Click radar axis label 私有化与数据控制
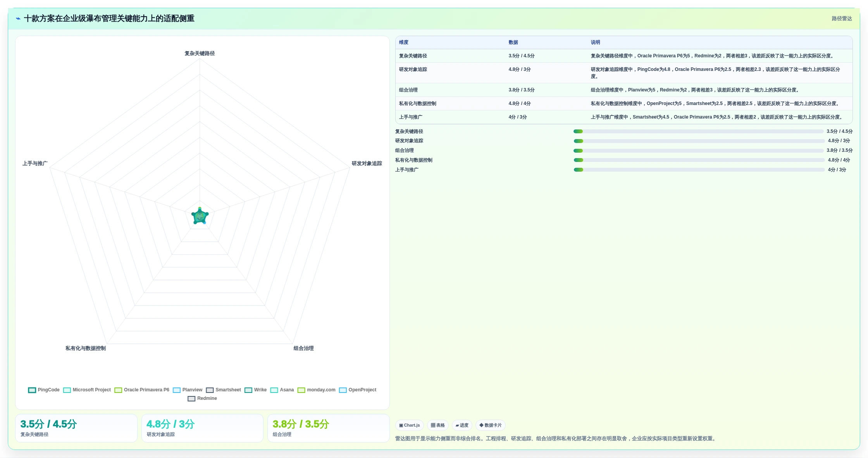This screenshot has width=868, height=458. [86, 348]
